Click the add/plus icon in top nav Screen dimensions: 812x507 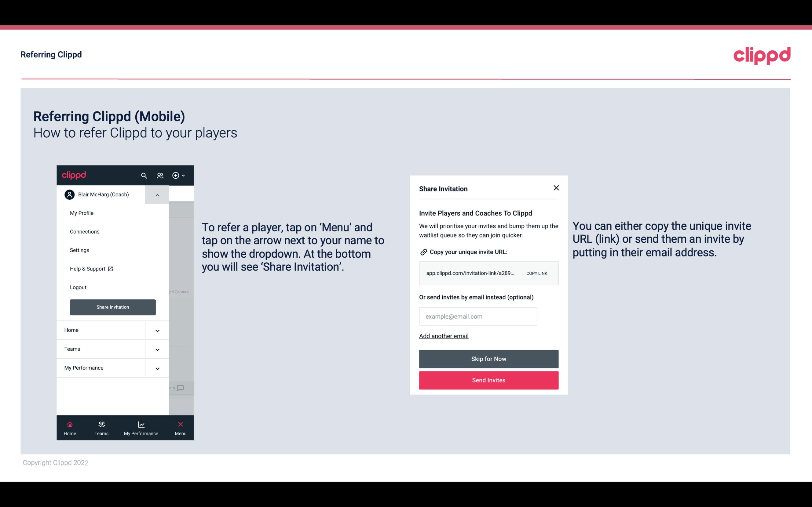(x=176, y=175)
